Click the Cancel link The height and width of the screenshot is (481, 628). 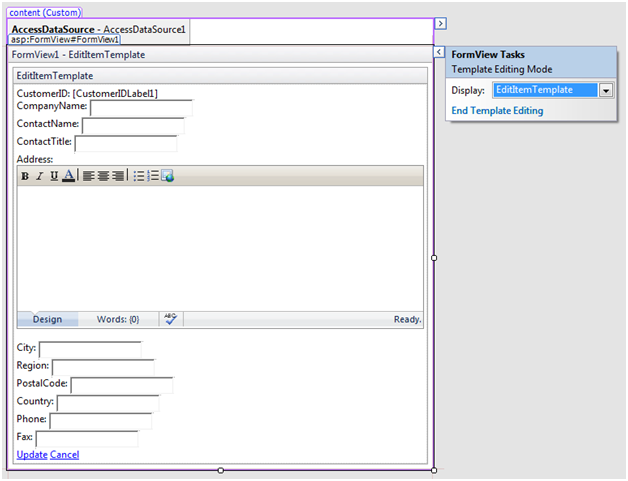(64, 455)
